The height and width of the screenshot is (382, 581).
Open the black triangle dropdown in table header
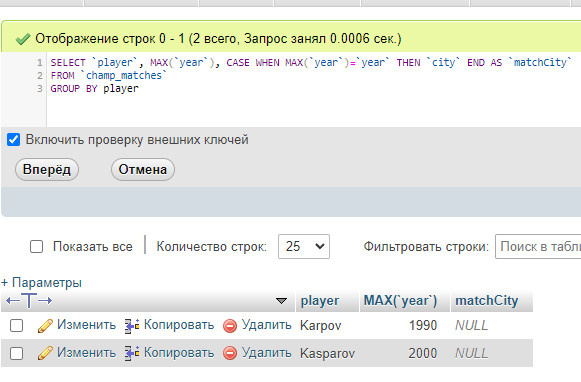pos(282,300)
